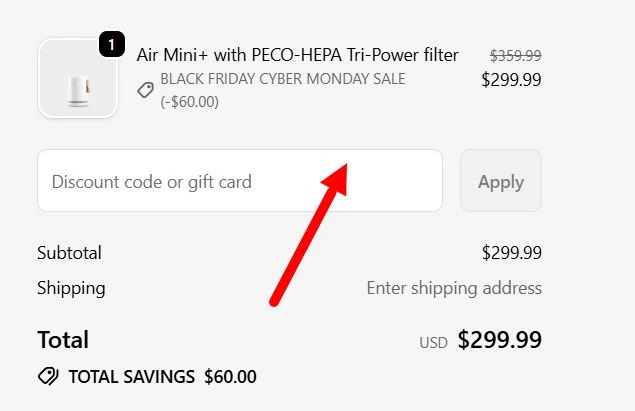Click the quantity badge showing 1

click(x=111, y=45)
